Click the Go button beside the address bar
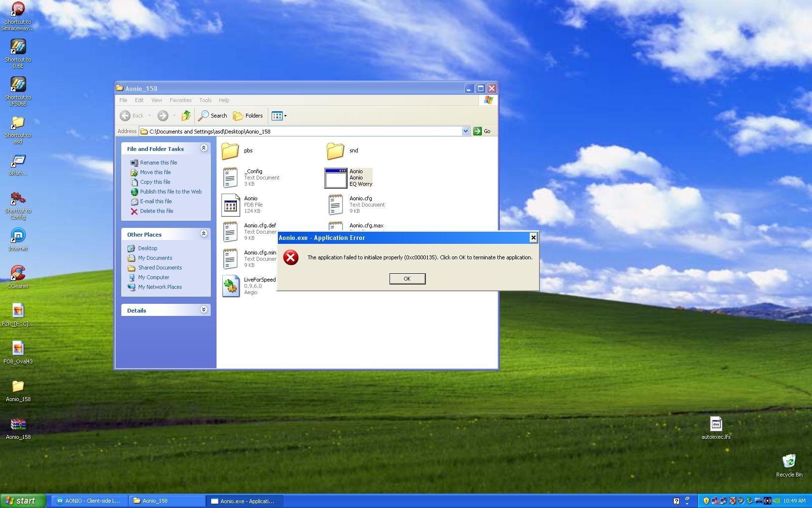 482,131
